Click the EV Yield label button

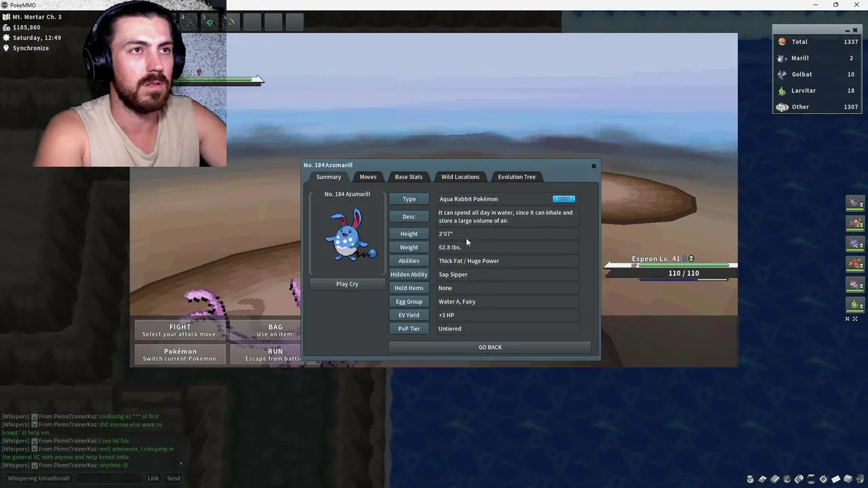pyautogui.click(x=409, y=315)
